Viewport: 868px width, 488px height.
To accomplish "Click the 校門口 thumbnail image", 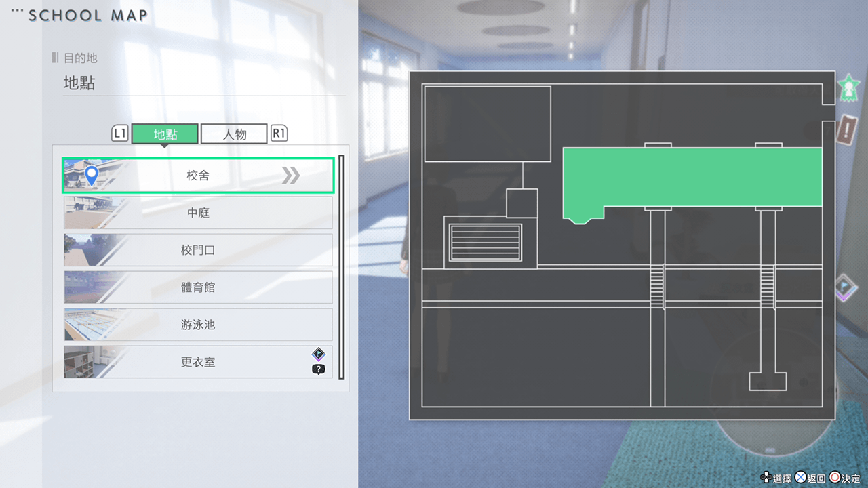I will pyautogui.click(x=94, y=250).
